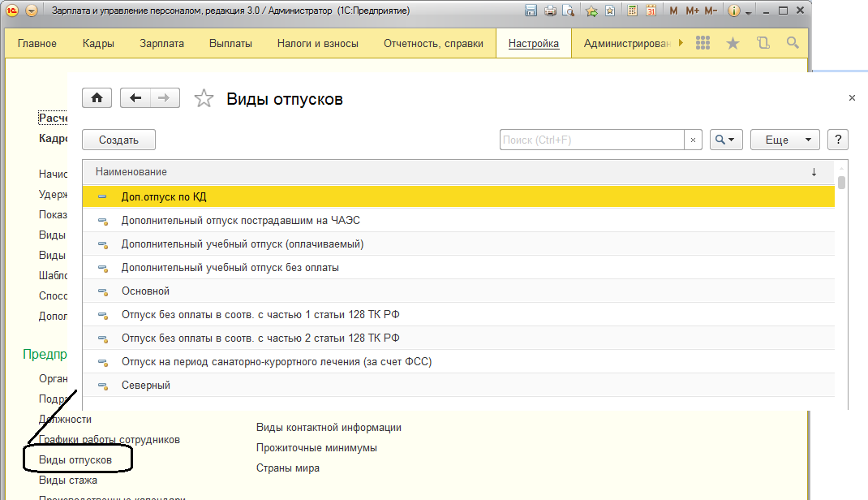Expand the Еще dropdown menu

coord(784,140)
